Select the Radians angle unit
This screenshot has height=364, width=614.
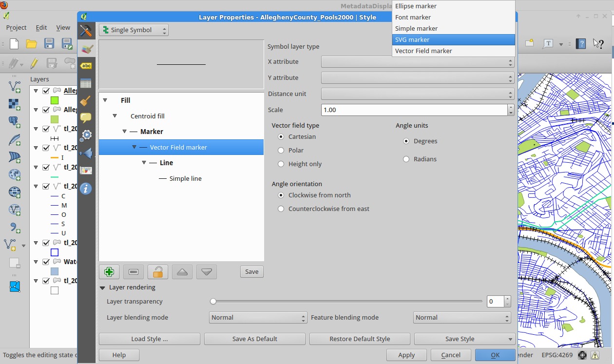coord(406,159)
